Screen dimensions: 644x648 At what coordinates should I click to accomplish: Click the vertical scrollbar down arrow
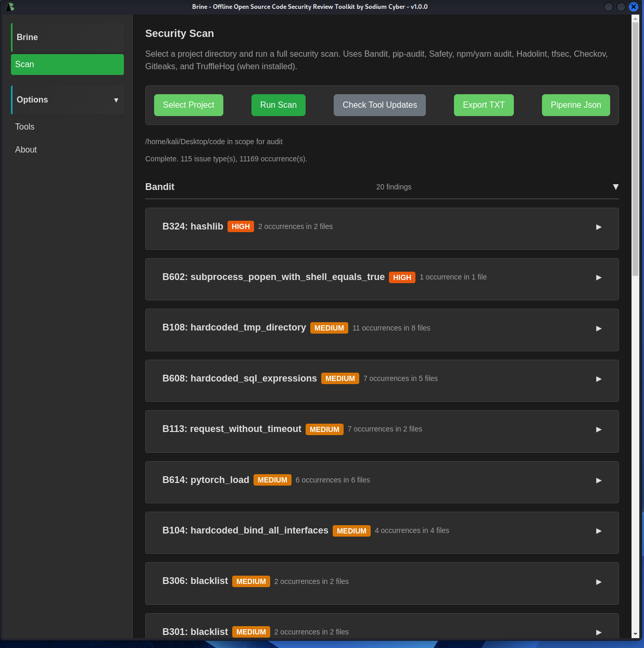[635, 634]
